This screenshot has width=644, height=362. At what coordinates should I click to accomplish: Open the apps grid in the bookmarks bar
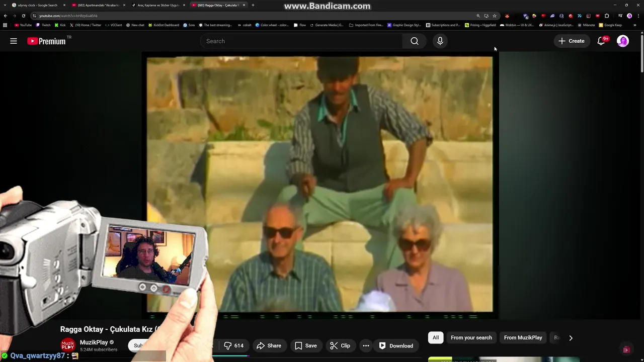click(x=5, y=25)
